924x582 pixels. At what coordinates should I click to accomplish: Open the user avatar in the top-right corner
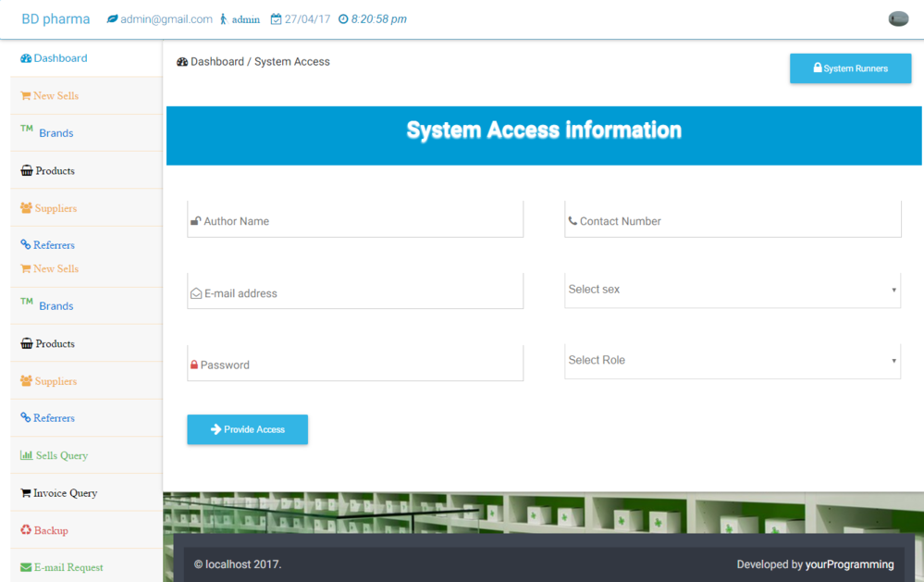tap(897, 19)
